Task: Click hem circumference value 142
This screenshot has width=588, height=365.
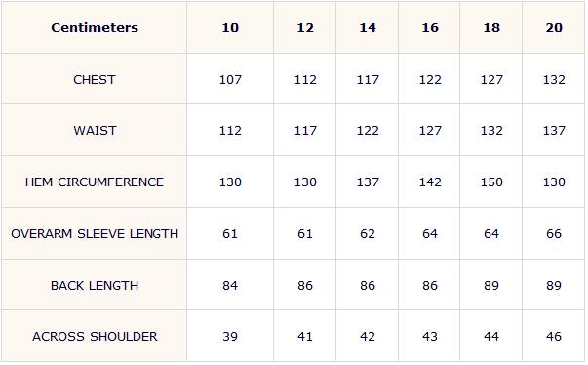Action: tap(430, 182)
